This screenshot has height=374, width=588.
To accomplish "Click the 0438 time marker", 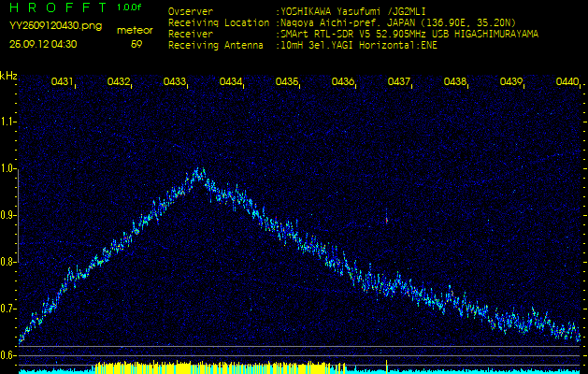I will (455, 82).
